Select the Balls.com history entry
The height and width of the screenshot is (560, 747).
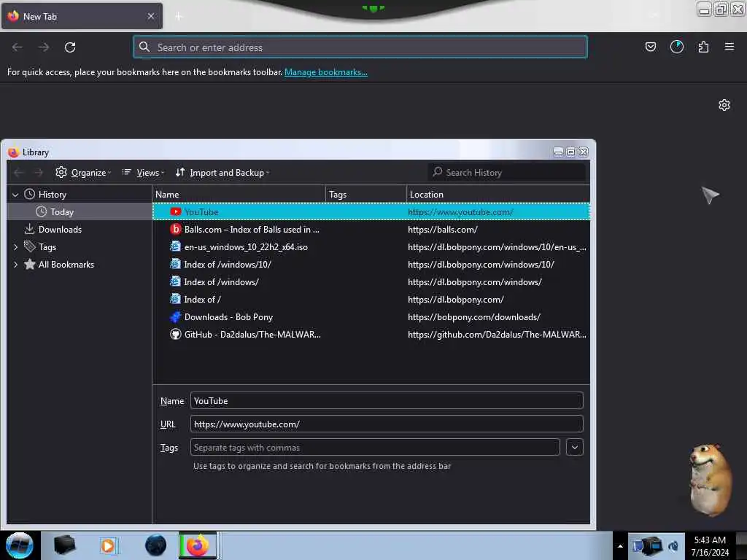pyautogui.click(x=371, y=230)
